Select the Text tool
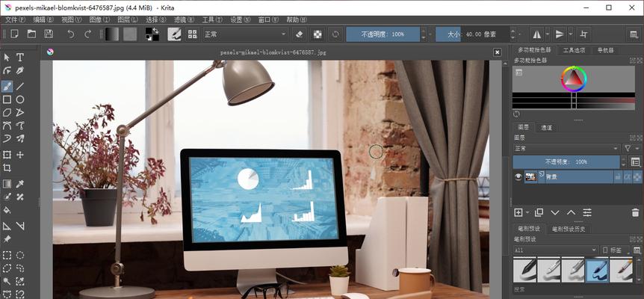Image resolution: width=644 pixels, height=299 pixels. [19, 57]
